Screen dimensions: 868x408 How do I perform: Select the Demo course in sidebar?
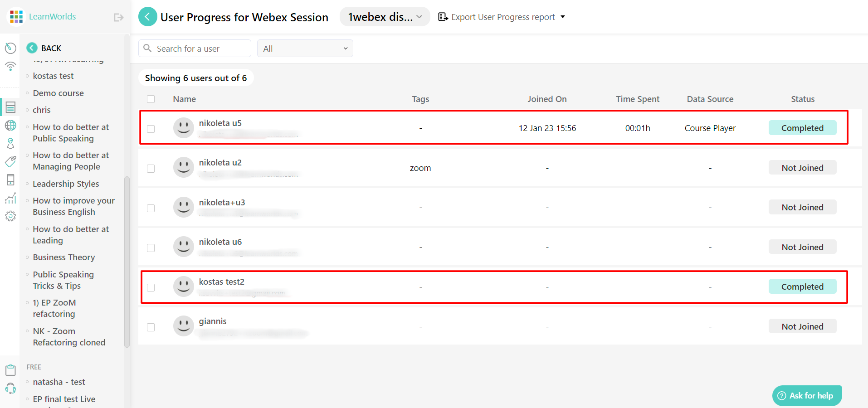click(58, 93)
